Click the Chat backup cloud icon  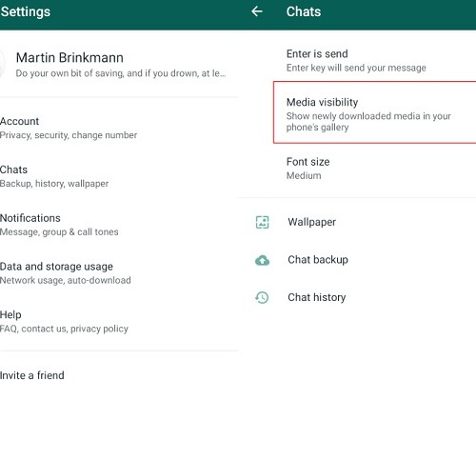[262, 260]
